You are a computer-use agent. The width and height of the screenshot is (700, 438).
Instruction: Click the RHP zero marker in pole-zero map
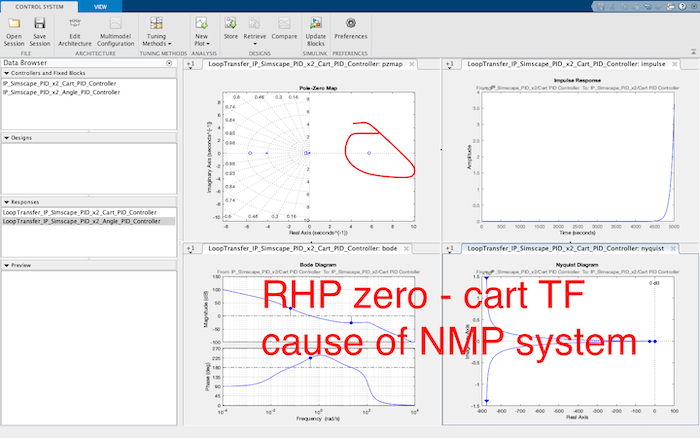[369, 153]
